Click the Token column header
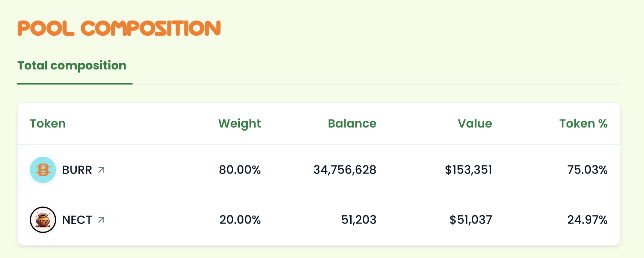This screenshot has height=258, width=644. (48, 123)
